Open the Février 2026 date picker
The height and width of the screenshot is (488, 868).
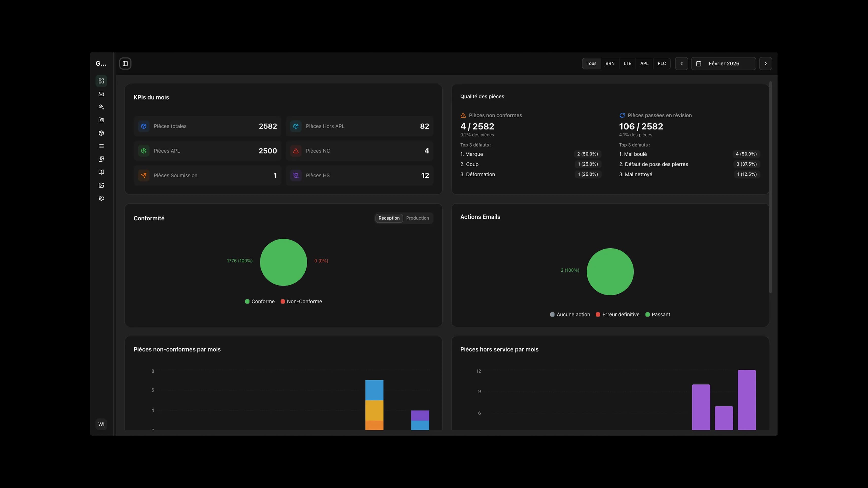click(723, 64)
